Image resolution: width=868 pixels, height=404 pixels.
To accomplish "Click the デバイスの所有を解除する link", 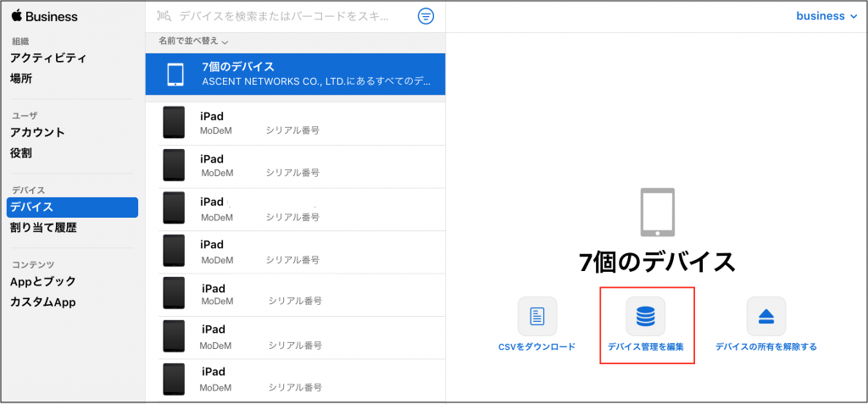I will (x=766, y=347).
